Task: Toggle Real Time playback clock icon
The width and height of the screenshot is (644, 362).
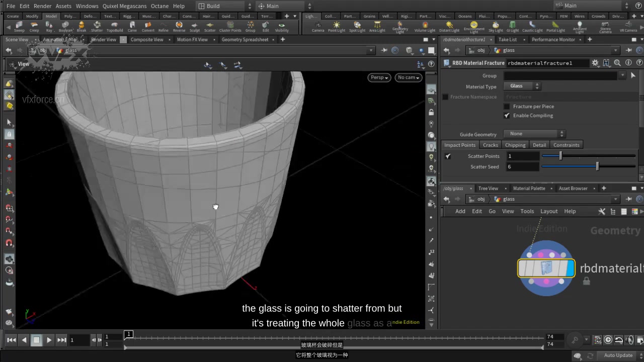Action: [608, 340]
